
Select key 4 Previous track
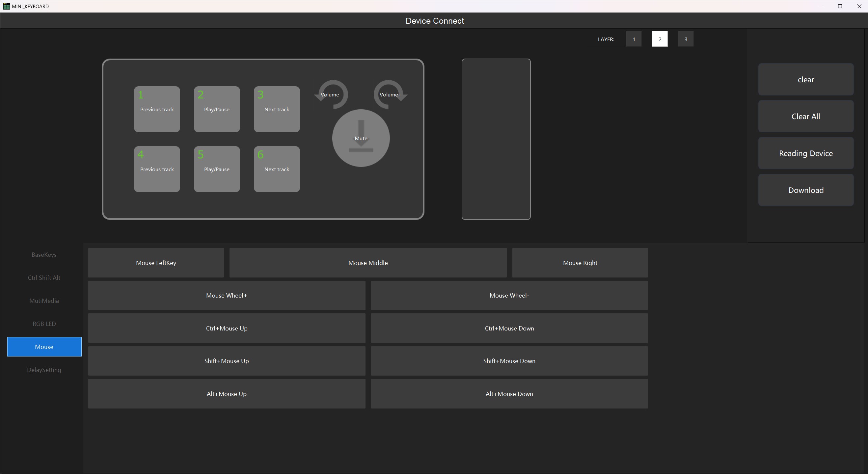pos(157,169)
